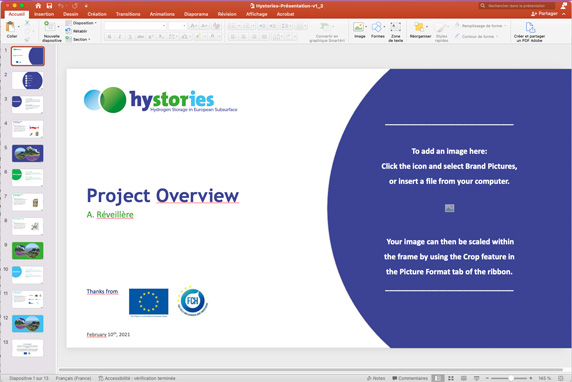The width and height of the screenshot is (572, 382).
Task: Save the presentation with the disk icon
Action: 49,5
